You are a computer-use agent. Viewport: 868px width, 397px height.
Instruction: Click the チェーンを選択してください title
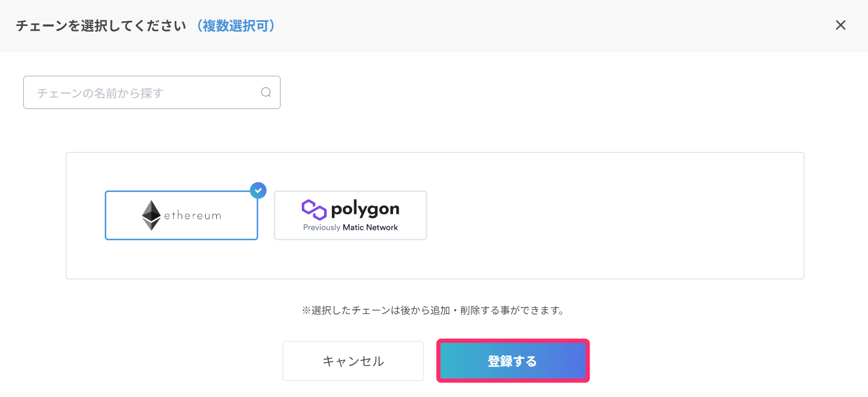coord(101,25)
